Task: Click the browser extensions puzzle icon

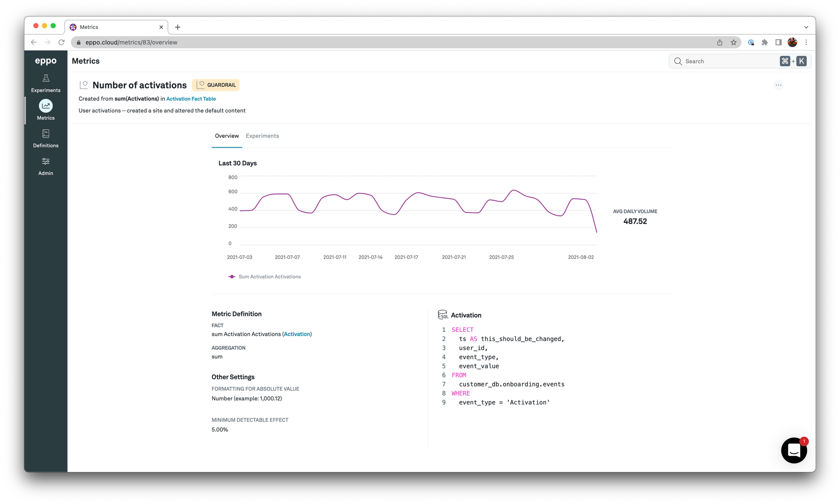Action: click(764, 42)
